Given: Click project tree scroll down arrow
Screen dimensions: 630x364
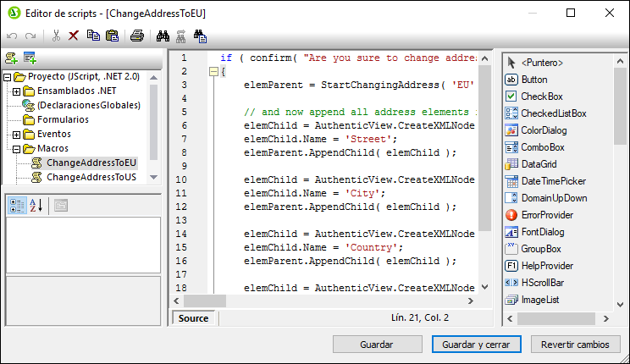Looking at the screenshot, I should point(153,177).
